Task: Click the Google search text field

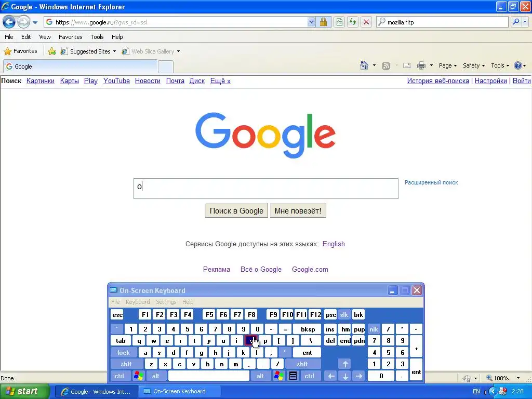Action: pos(265,188)
